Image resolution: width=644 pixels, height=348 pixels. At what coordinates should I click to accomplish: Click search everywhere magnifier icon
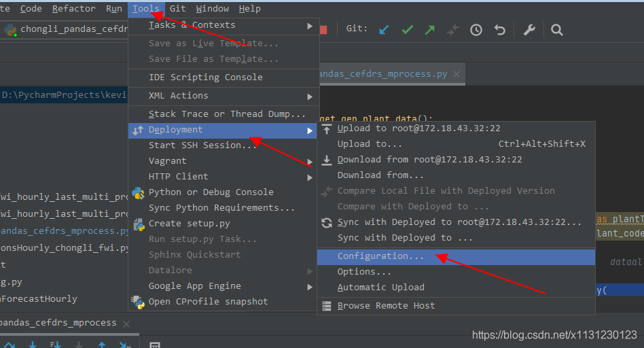[x=556, y=30]
